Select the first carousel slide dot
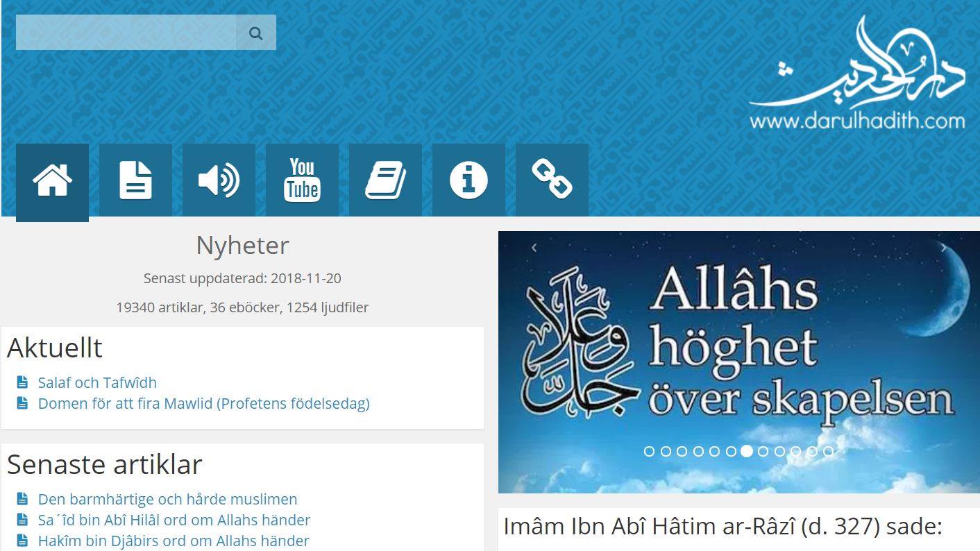The image size is (980, 551). click(x=649, y=451)
